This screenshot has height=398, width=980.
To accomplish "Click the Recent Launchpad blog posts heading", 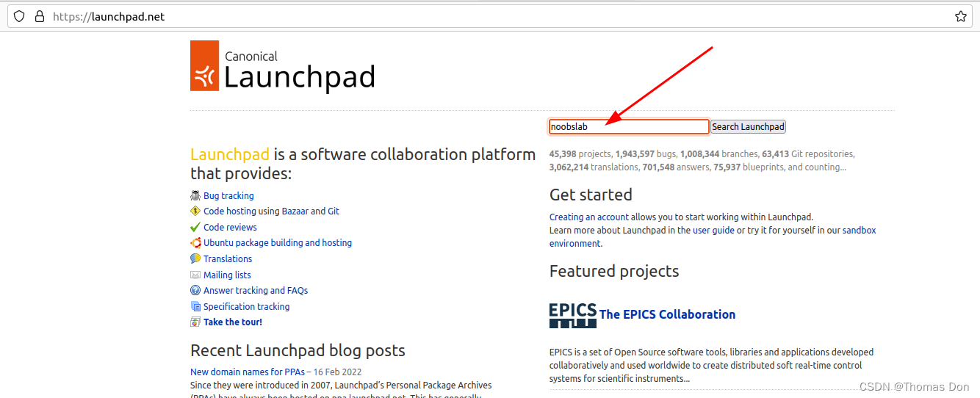I will (298, 350).
